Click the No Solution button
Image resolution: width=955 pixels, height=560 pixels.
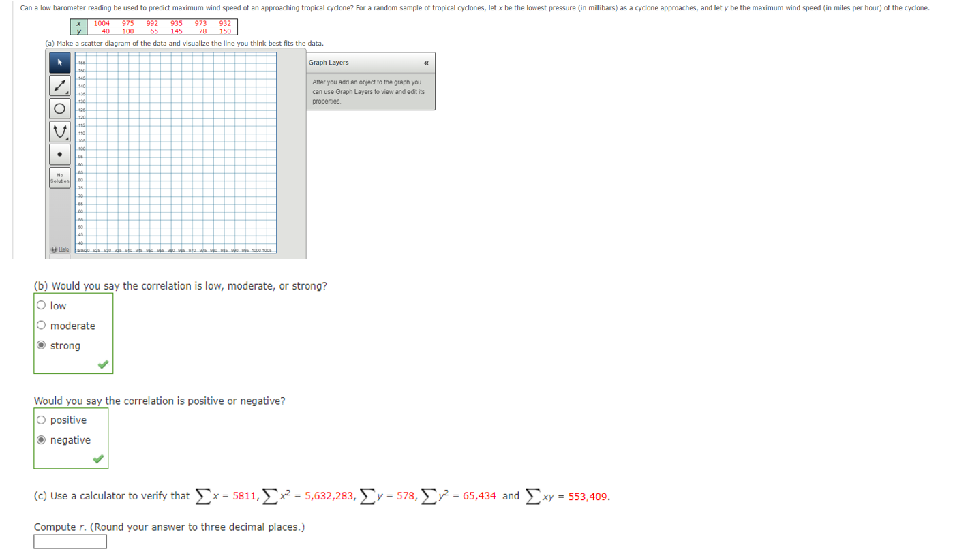[x=60, y=178]
